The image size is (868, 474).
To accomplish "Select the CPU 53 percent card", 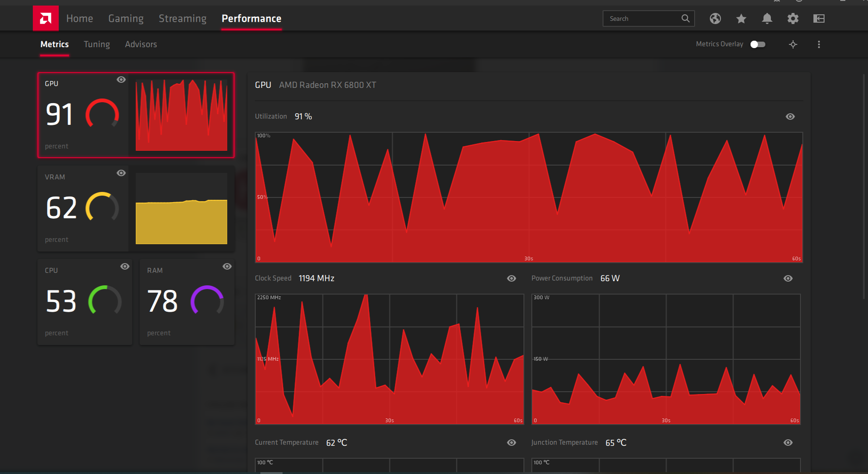I will (x=85, y=302).
